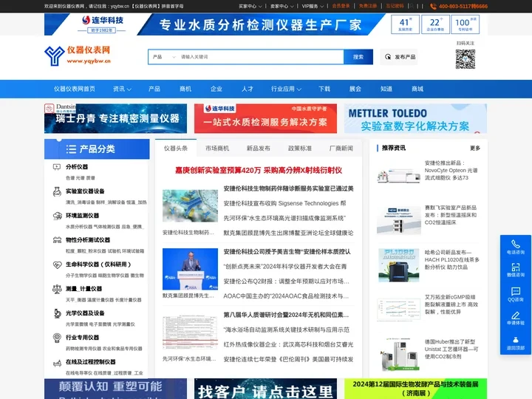The height and width of the screenshot is (399, 532).
Task: Open 人才 in navigation bar
Action: [x=248, y=89]
